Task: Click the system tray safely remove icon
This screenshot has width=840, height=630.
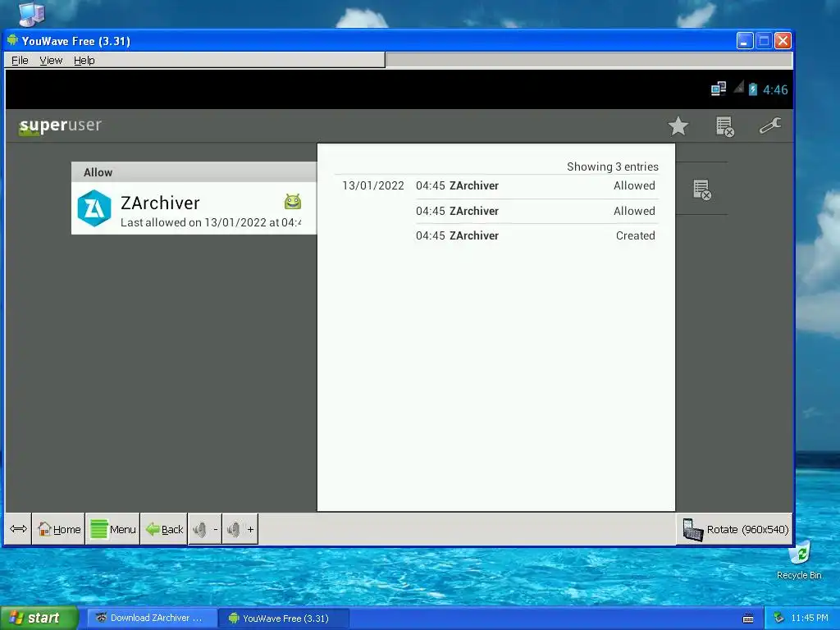Action: coord(779,619)
